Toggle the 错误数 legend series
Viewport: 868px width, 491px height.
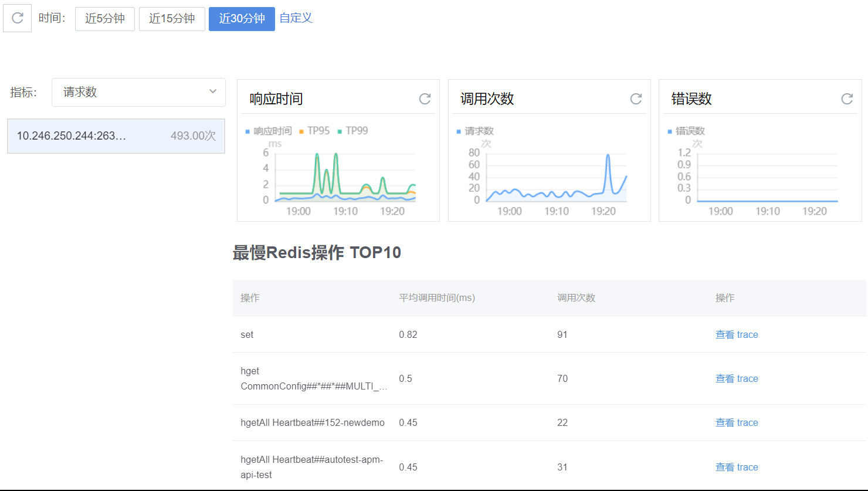pyautogui.click(x=686, y=131)
